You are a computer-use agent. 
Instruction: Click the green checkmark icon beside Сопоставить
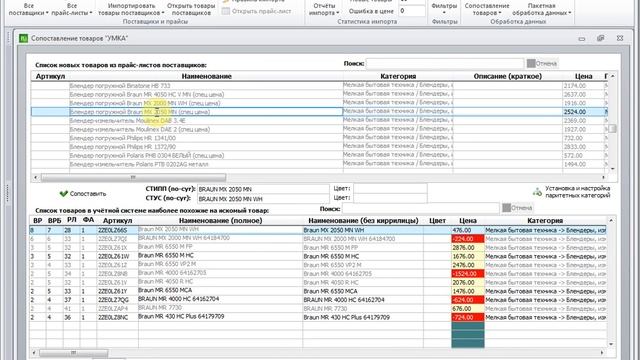[64, 193]
